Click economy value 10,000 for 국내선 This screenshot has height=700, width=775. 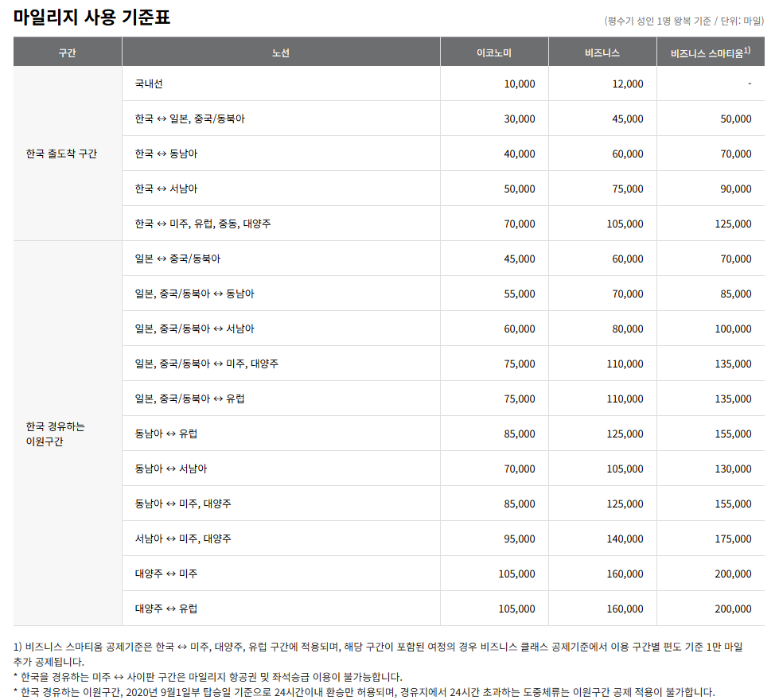[520, 84]
